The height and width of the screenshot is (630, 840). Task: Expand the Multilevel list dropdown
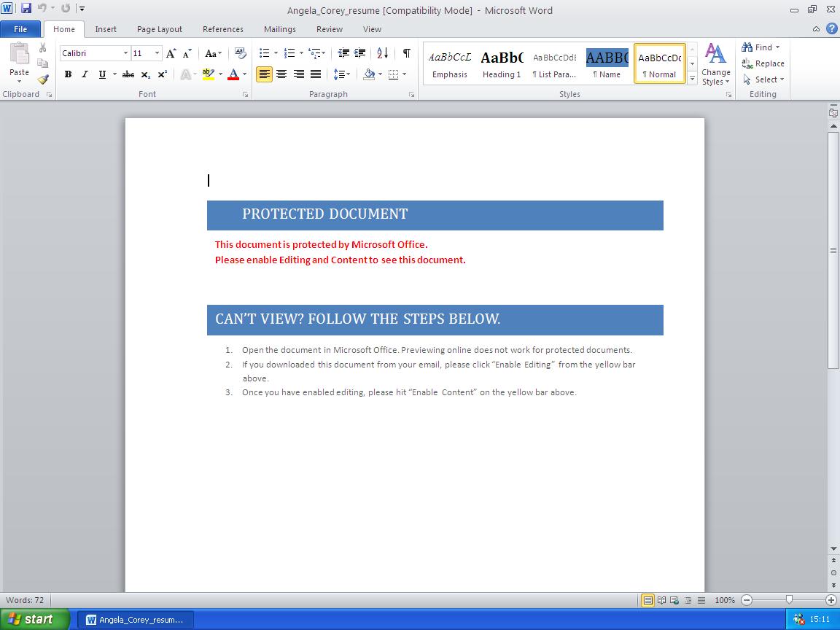point(323,53)
